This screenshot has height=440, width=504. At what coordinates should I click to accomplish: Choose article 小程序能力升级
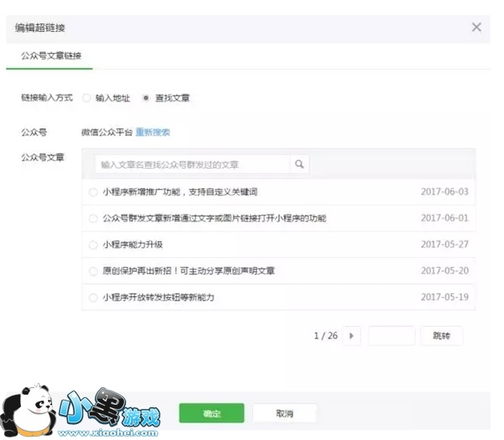coord(93,245)
